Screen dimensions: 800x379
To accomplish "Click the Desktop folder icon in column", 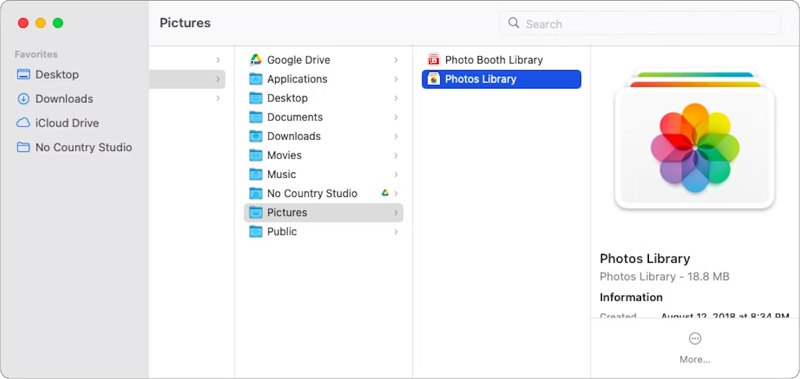I will pyautogui.click(x=256, y=98).
